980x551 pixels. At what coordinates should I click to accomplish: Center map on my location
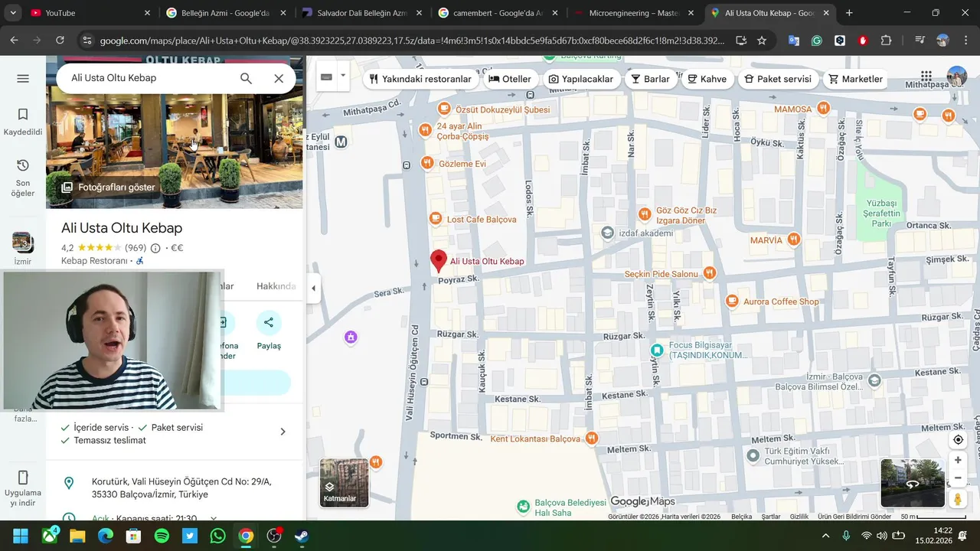pos(958,440)
